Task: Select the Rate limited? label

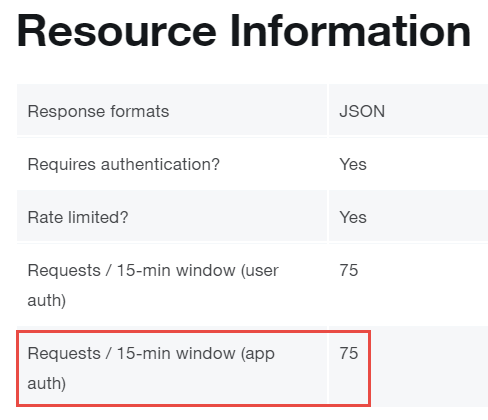Action: pos(78,217)
